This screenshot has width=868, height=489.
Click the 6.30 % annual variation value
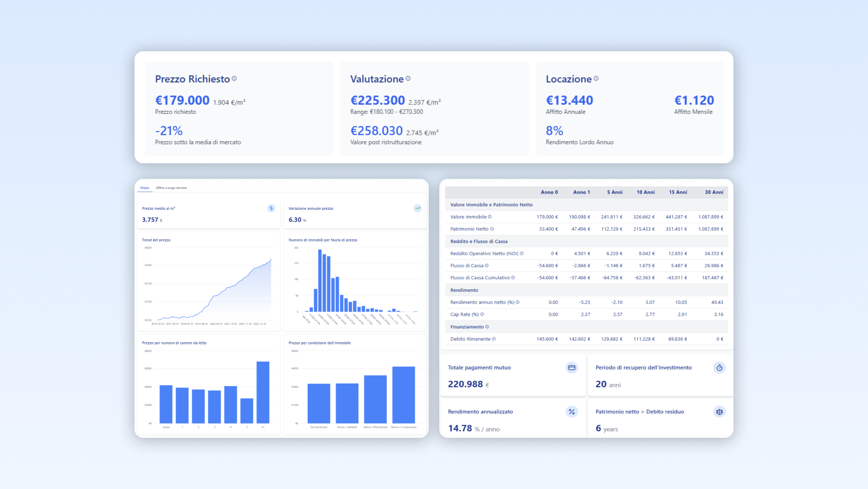(x=298, y=220)
